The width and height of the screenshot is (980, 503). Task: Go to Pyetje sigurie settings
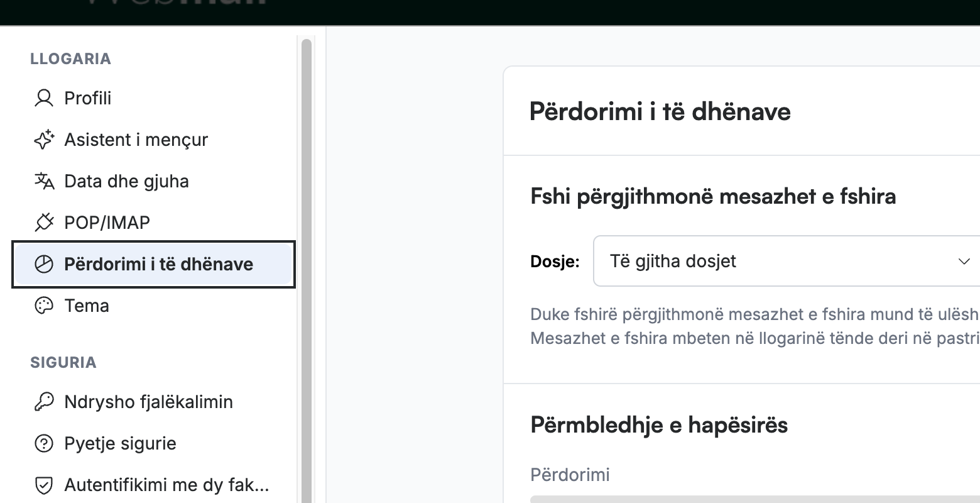153,443
